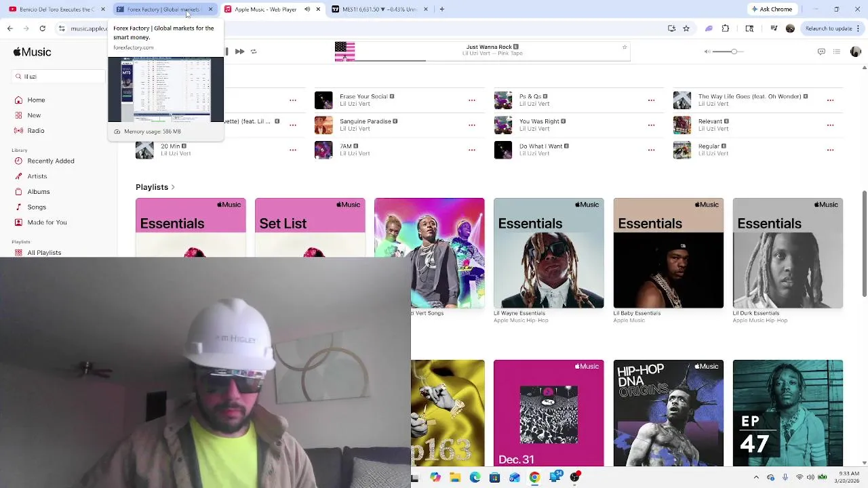The image size is (868, 488).
Task: Mute the Apple Music tab audio icon
Action: coord(307,9)
